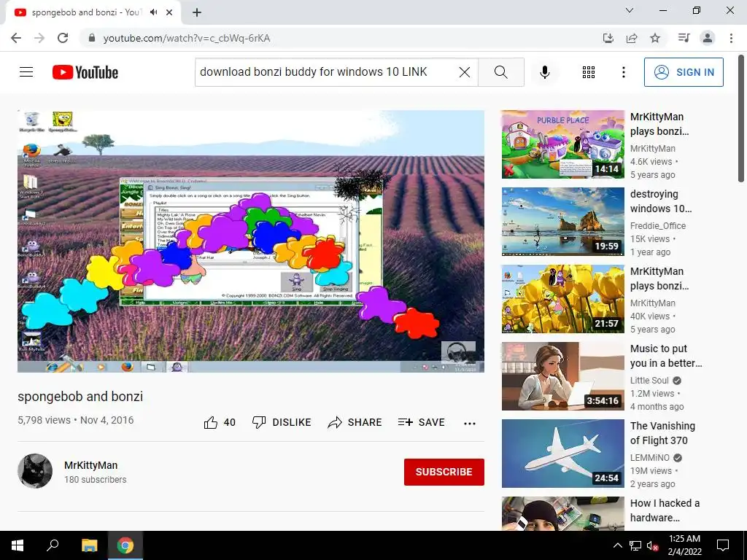Open 'The Vanishing of Flight 370' title link
The image size is (747, 560).
pos(662,433)
